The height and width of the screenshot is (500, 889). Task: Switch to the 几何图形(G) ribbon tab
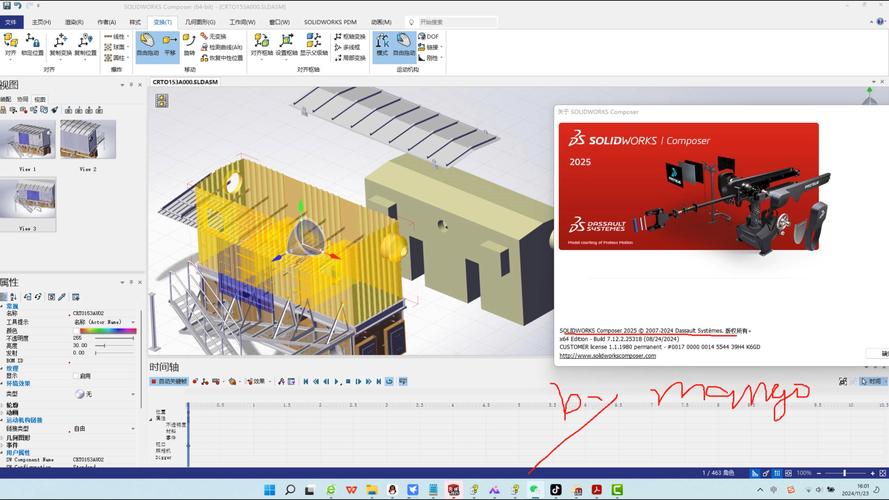coord(200,22)
